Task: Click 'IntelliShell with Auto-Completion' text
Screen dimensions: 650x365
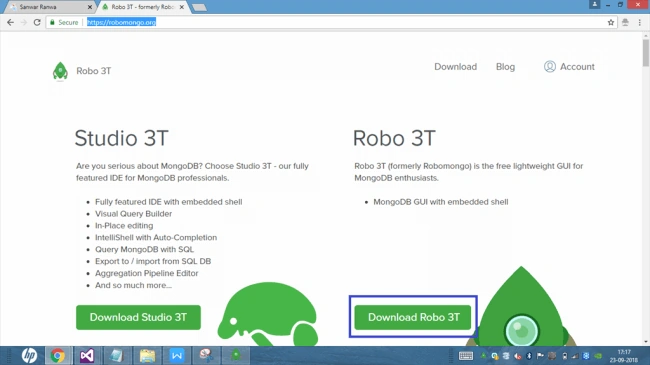Action: coord(156,238)
